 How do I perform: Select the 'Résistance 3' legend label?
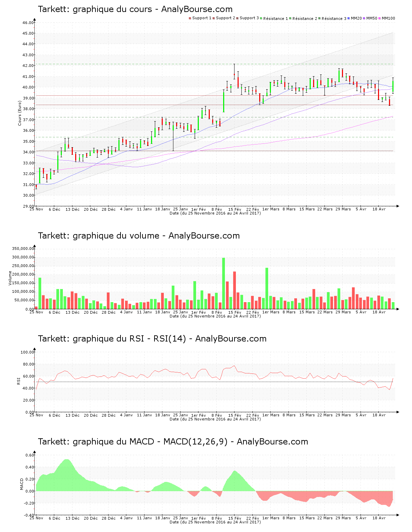pyautogui.click(x=334, y=19)
